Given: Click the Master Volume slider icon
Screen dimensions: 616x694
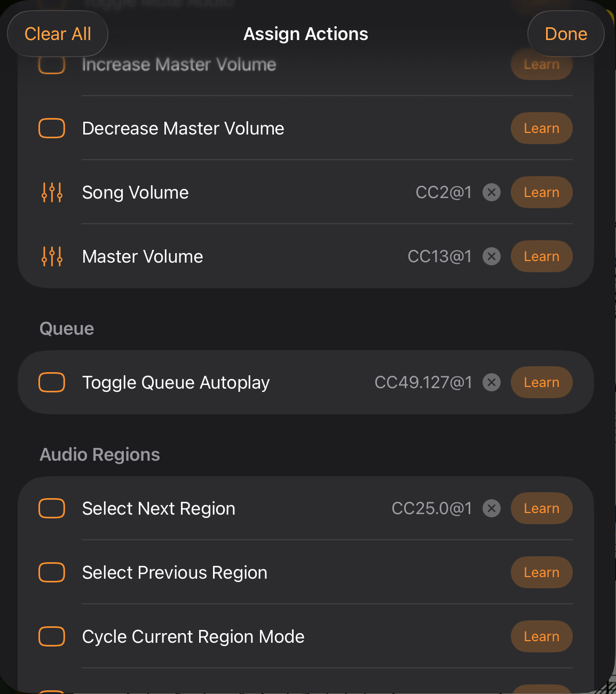Looking at the screenshot, I should [52, 256].
